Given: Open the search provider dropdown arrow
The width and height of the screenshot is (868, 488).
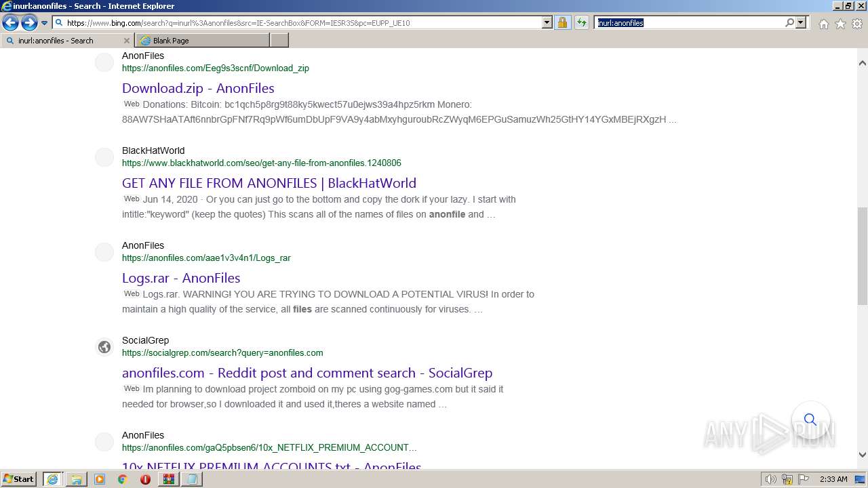Looking at the screenshot, I should [801, 22].
